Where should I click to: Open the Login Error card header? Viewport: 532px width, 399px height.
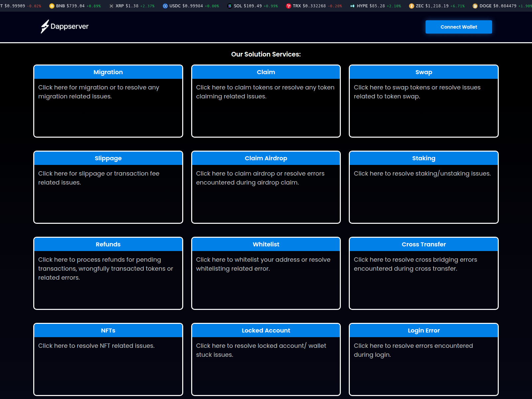click(x=424, y=331)
